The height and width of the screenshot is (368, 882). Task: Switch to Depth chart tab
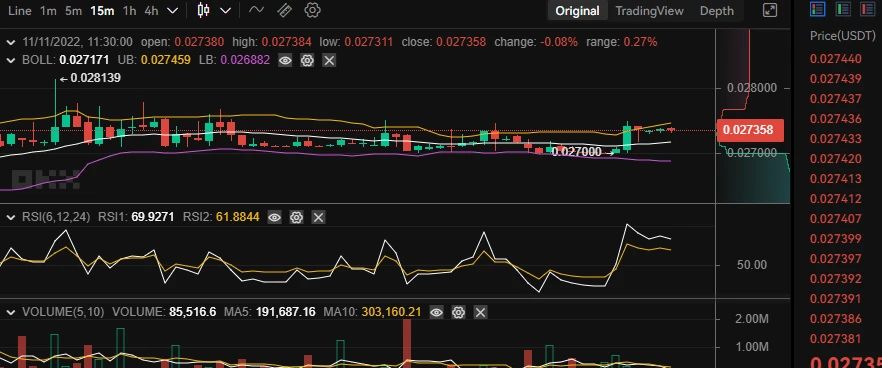717,11
